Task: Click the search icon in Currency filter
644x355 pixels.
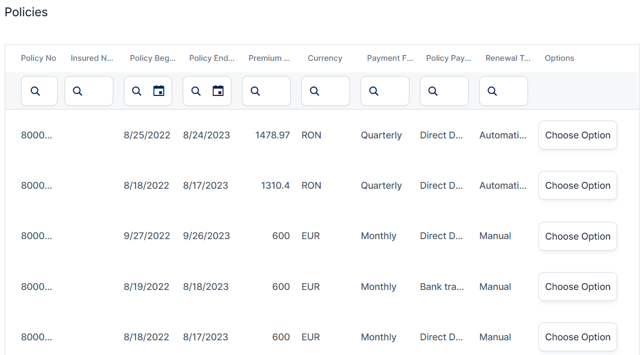Action: [x=315, y=91]
